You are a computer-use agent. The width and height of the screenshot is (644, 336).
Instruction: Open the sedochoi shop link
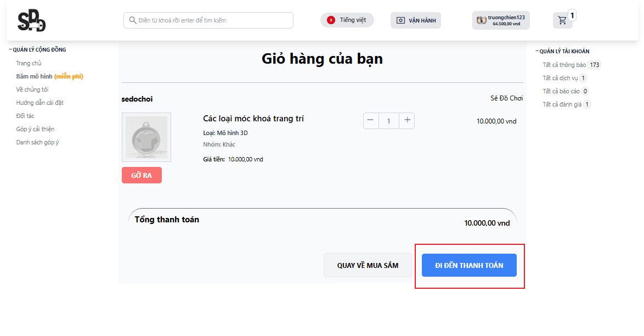(x=137, y=99)
